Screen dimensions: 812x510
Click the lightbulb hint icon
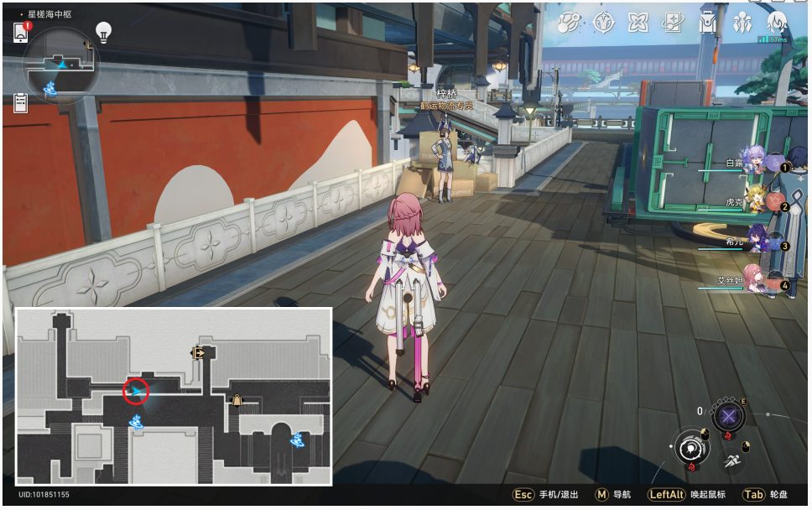coord(104,33)
